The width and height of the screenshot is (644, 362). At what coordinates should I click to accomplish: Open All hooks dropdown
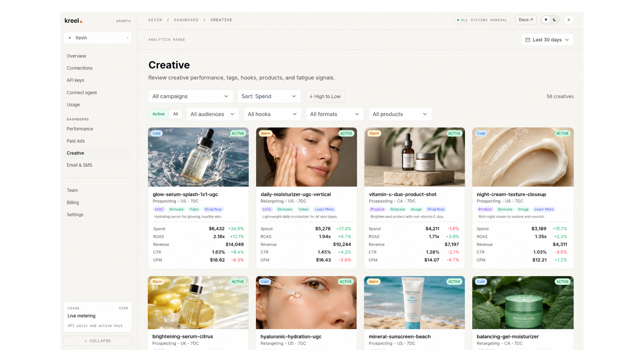(272, 114)
